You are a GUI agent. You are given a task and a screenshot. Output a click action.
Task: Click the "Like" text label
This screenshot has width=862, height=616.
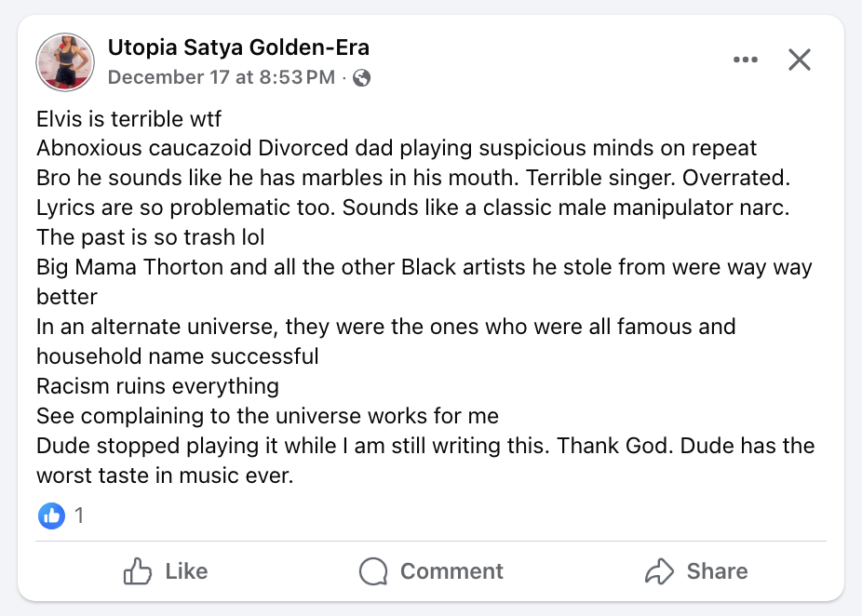(186, 570)
